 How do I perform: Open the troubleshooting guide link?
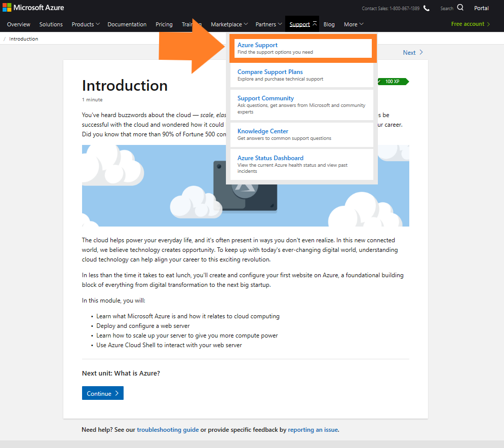(168, 430)
